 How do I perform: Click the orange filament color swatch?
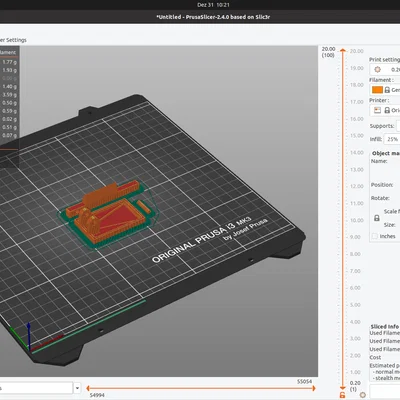[377, 90]
